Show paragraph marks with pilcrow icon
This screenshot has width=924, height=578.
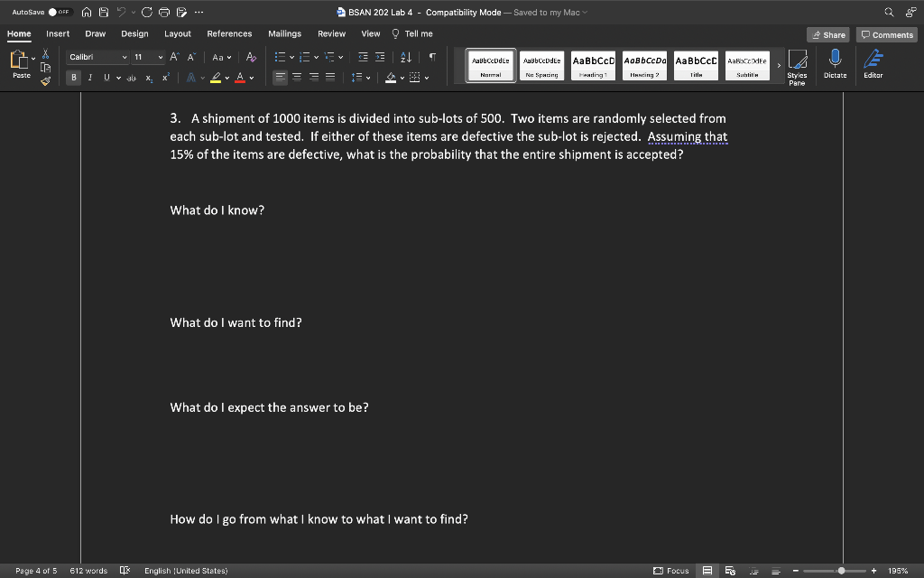pos(432,57)
